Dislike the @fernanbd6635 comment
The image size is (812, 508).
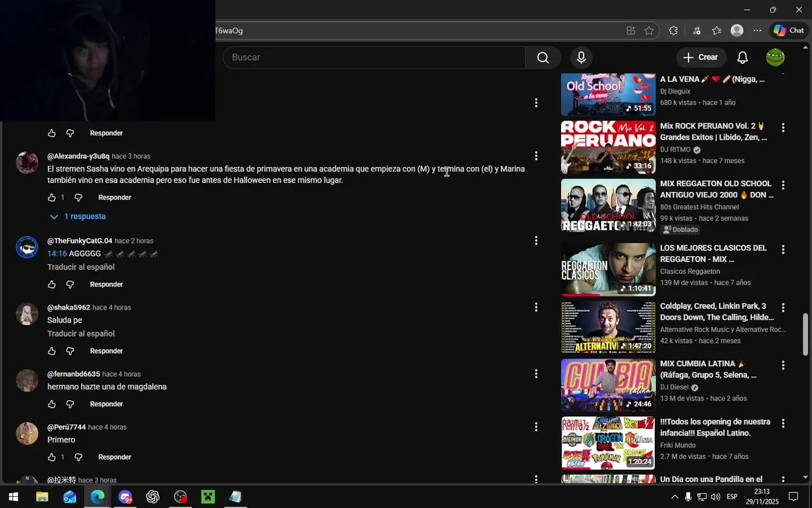point(70,404)
